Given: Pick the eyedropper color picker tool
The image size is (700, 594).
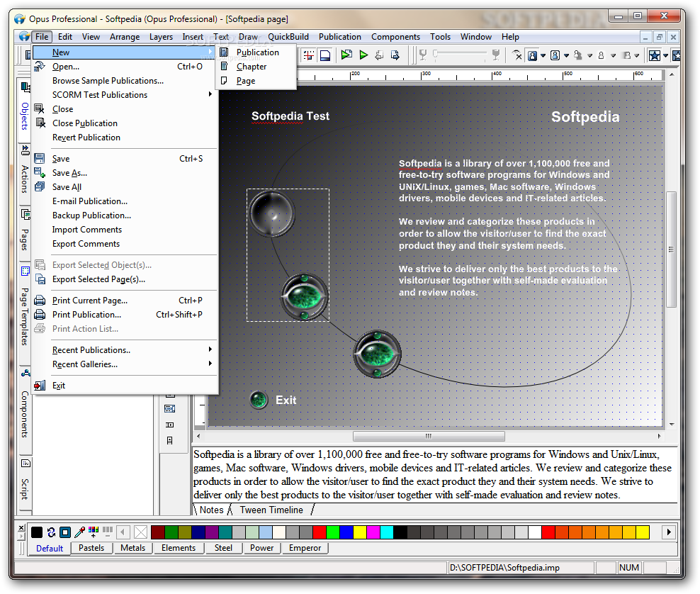Looking at the screenshot, I should 80,532.
